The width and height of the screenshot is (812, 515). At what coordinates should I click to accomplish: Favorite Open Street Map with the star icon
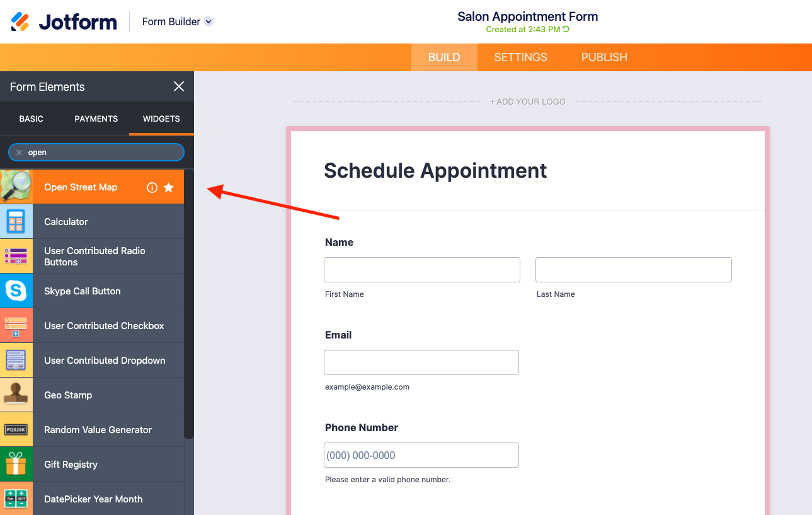coord(169,187)
